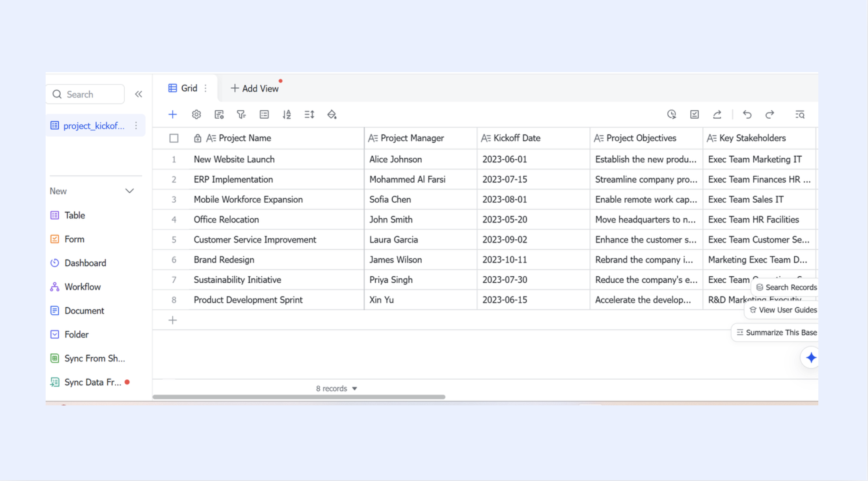Select the Office Relocation cell
This screenshot has width=868, height=481.
click(276, 220)
